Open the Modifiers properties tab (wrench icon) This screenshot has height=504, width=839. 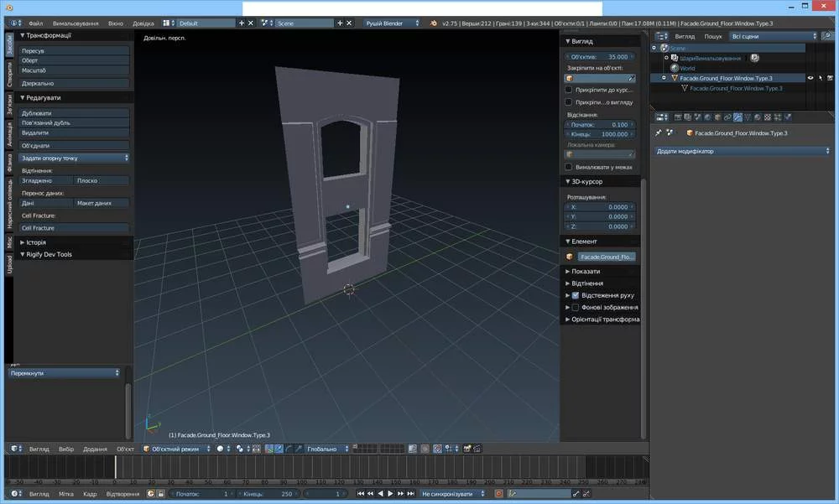737,117
